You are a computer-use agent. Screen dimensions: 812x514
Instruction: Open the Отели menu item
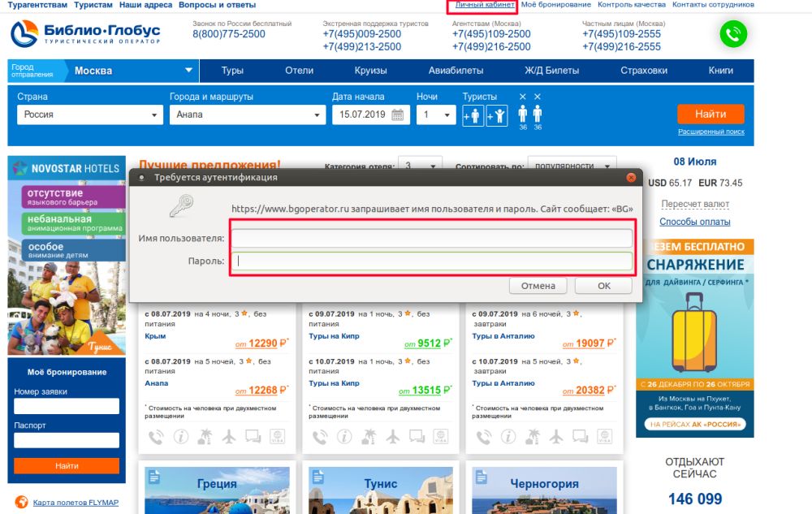[299, 71]
